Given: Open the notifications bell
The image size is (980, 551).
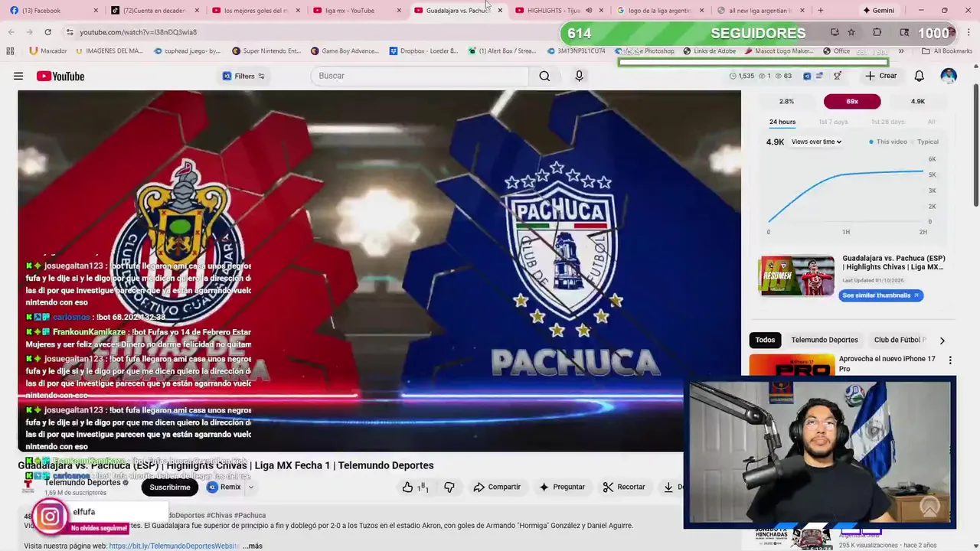Looking at the screenshot, I should pos(919,76).
